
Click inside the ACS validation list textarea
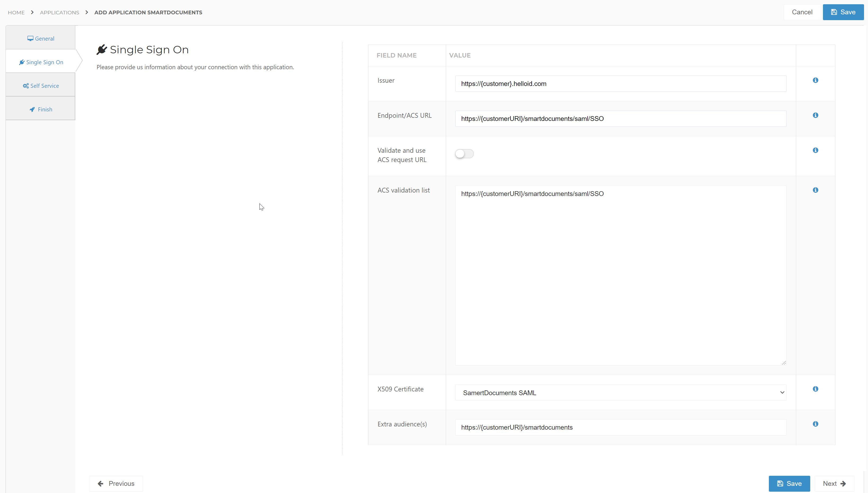point(621,275)
